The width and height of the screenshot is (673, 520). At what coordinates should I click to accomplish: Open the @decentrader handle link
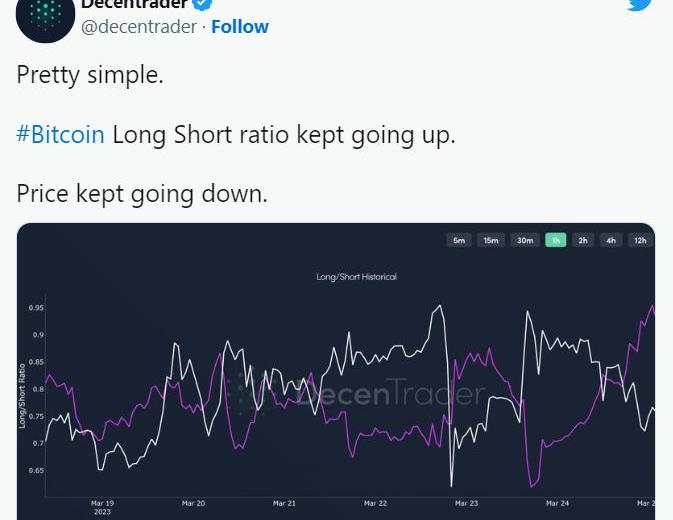139,27
